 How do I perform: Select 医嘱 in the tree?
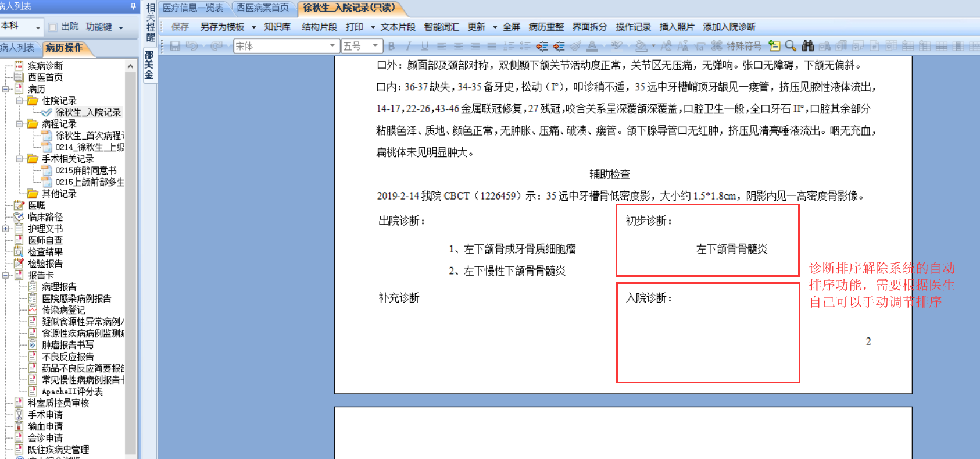click(x=37, y=205)
